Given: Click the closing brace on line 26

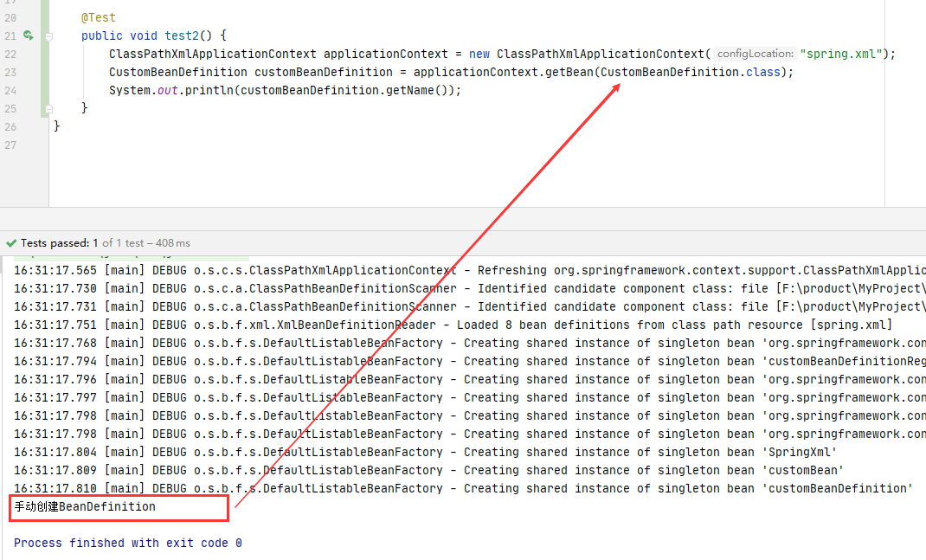Looking at the screenshot, I should [57, 126].
